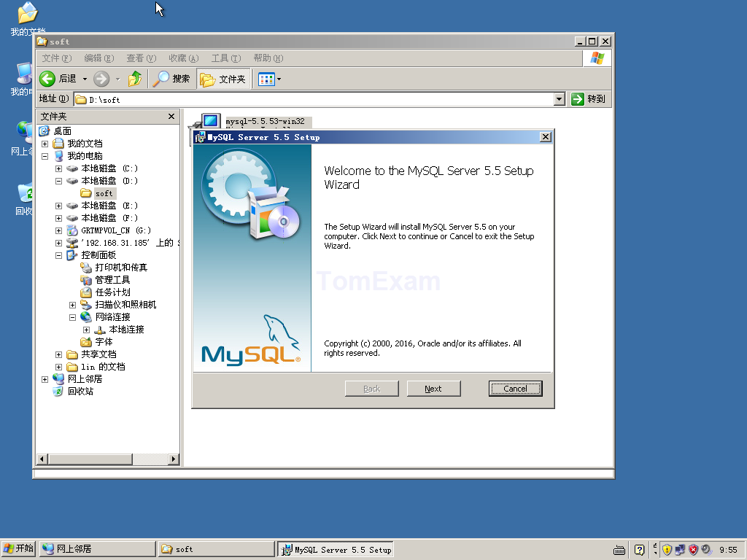747x560 pixels.
Task: Expand Scanners and Cameras (扫描仪和照相机) node
Action: [72, 305]
